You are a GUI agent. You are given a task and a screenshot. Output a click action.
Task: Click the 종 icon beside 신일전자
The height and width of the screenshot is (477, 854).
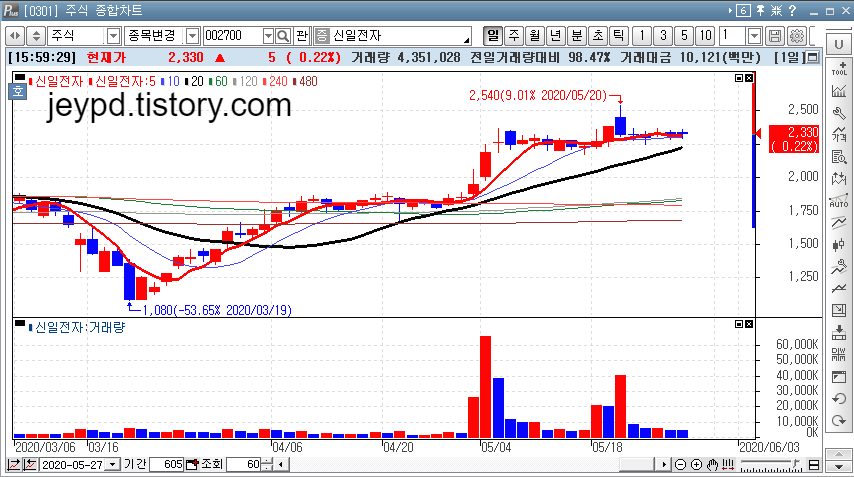(x=322, y=36)
